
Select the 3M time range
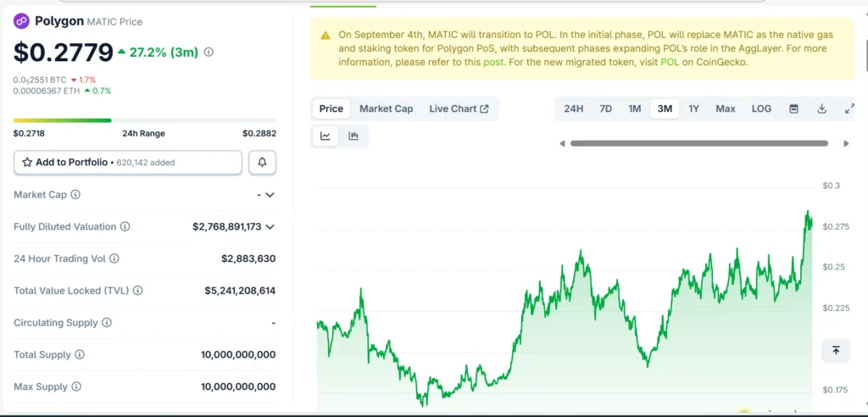point(665,108)
